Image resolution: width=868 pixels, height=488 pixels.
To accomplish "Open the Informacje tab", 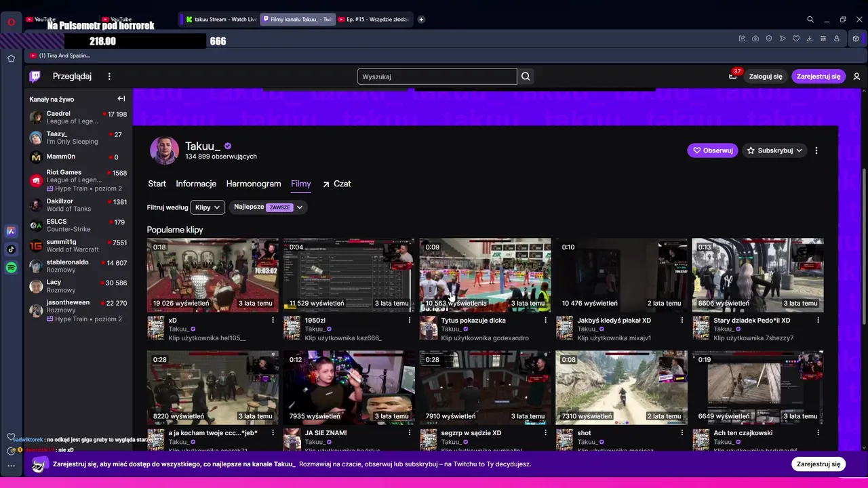I will 196,184.
